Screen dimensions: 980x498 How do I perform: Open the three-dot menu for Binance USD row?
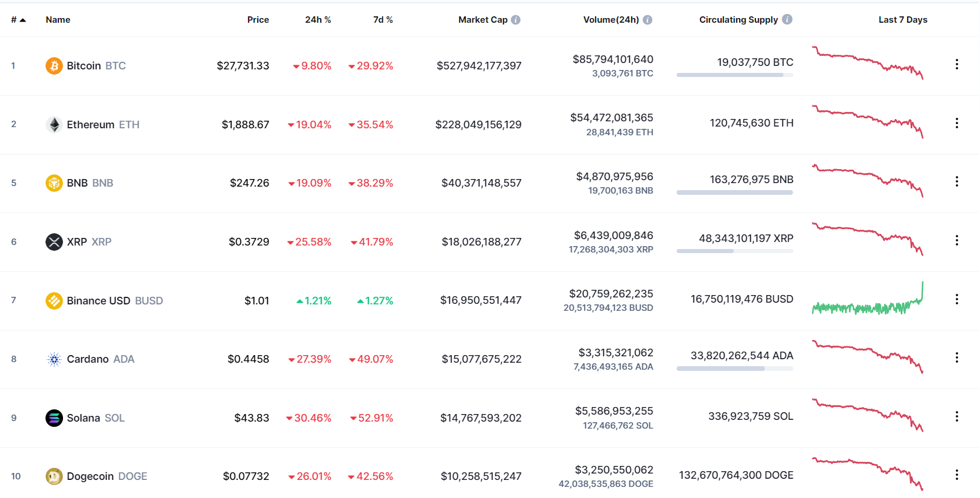pyautogui.click(x=957, y=299)
